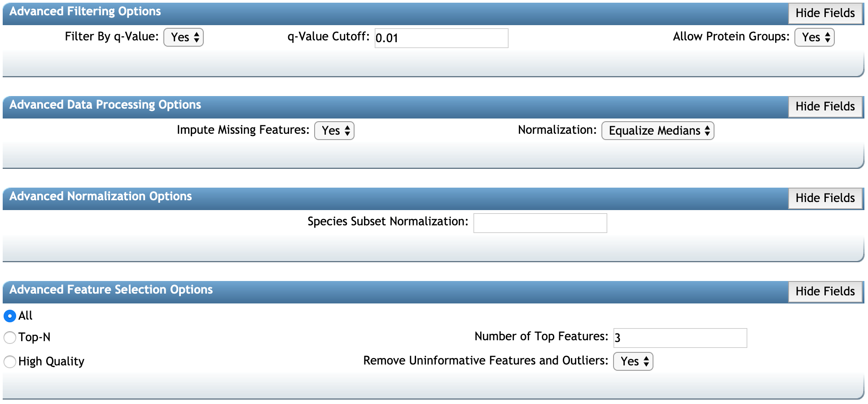Open the Filter By q-Value dropdown

(183, 37)
